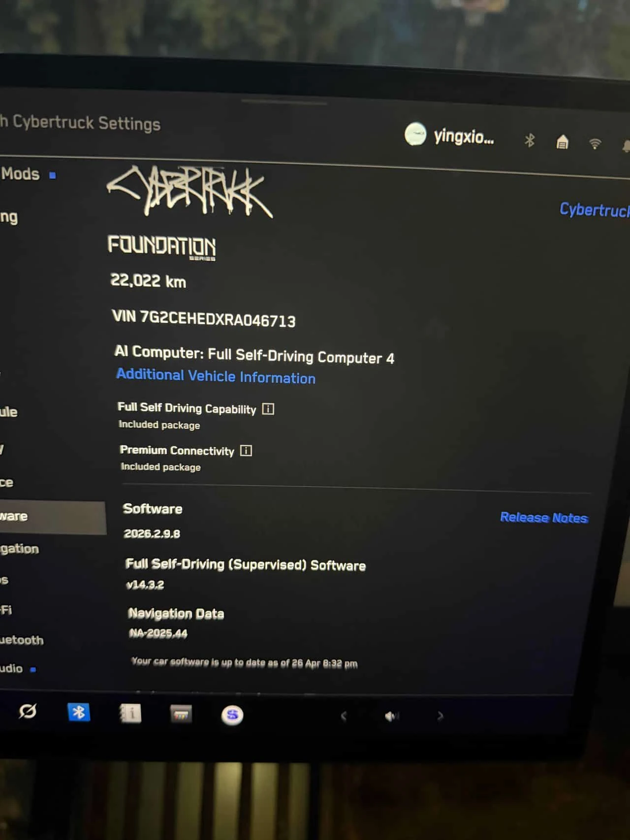This screenshot has height=840, width=630.
Task: Open the Release Notes link
Action: pyautogui.click(x=544, y=518)
